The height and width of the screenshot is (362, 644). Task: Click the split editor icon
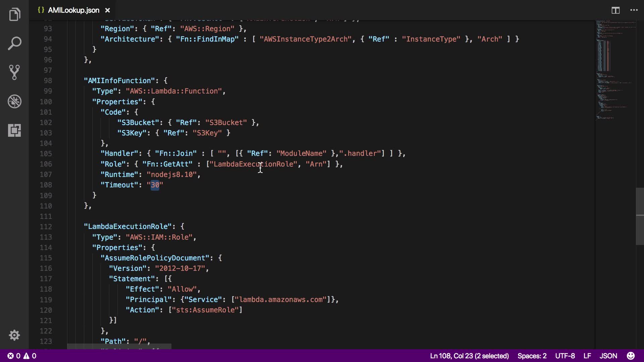pos(615,10)
